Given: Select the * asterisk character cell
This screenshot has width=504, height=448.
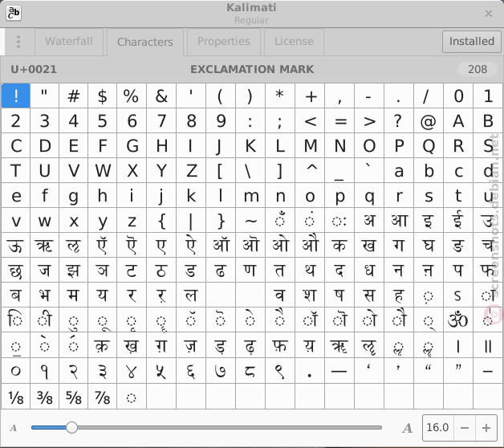Looking at the screenshot, I should coord(280,96).
